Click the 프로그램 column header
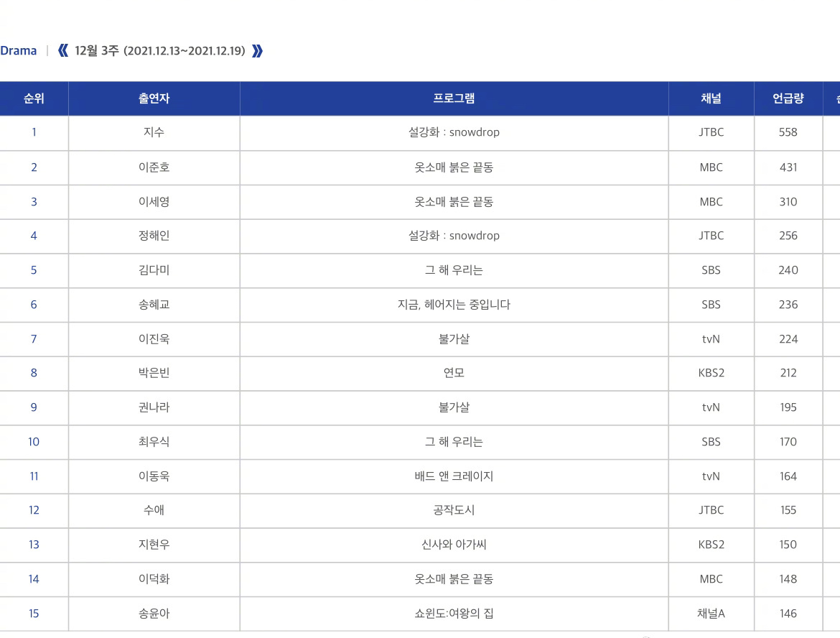 tap(454, 98)
